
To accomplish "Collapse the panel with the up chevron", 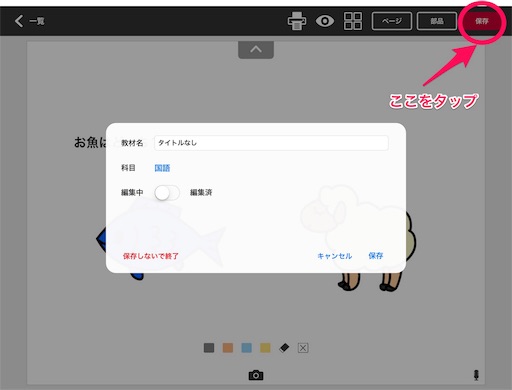I will pyautogui.click(x=256, y=50).
